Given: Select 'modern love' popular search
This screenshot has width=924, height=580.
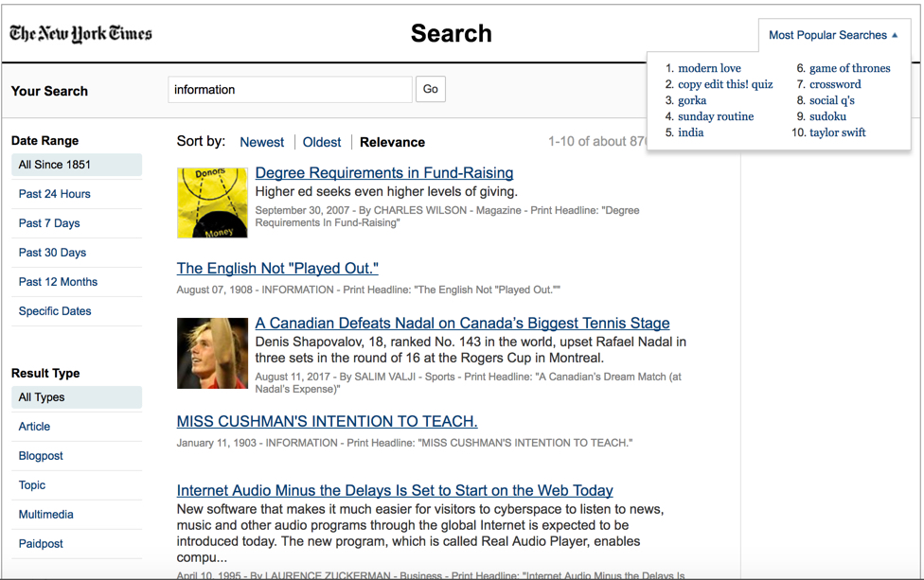Looking at the screenshot, I should coord(709,68).
